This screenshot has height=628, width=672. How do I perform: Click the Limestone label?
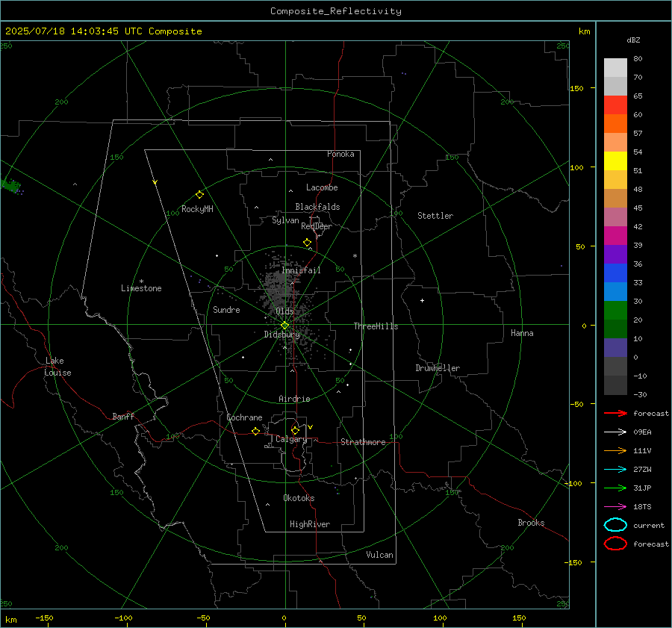pos(141,288)
